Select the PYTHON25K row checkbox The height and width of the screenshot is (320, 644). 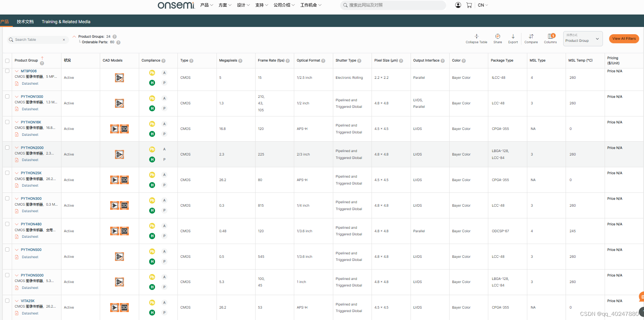7,173
